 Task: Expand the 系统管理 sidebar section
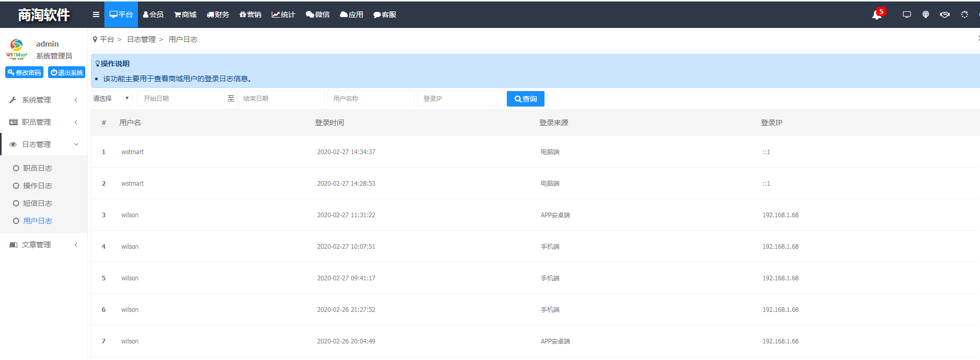point(43,100)
